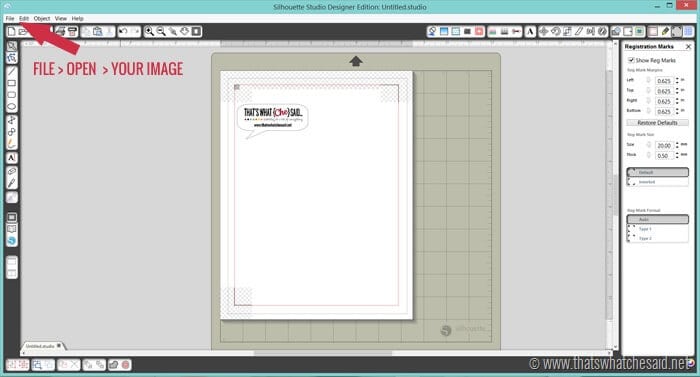Increase the Left margin stepper arrow

click(677, 79)
